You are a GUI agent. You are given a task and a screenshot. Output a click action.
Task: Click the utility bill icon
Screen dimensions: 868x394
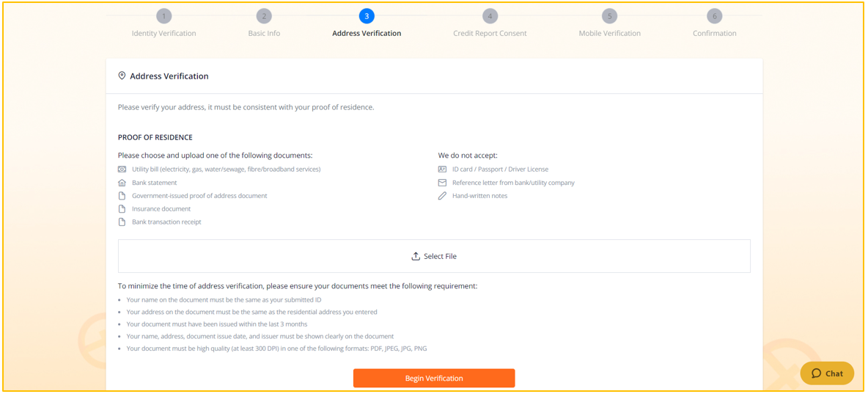[x=122, y=169]
